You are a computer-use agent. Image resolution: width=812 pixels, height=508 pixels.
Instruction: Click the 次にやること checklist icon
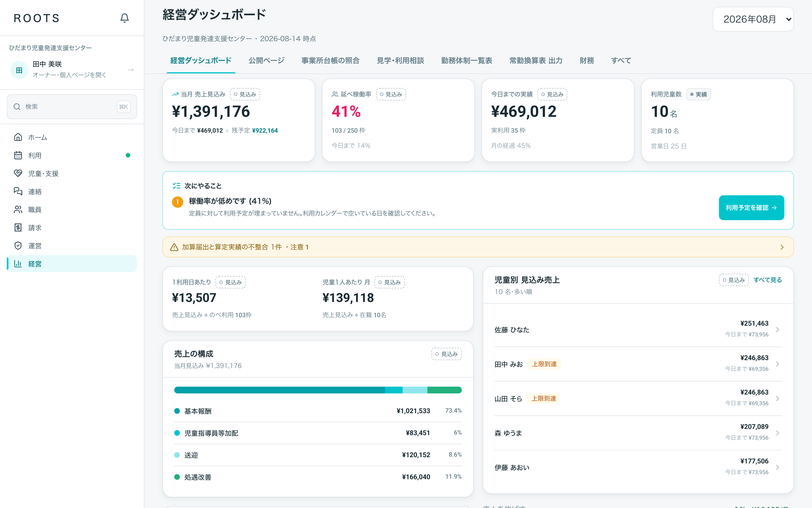[176, 186]
